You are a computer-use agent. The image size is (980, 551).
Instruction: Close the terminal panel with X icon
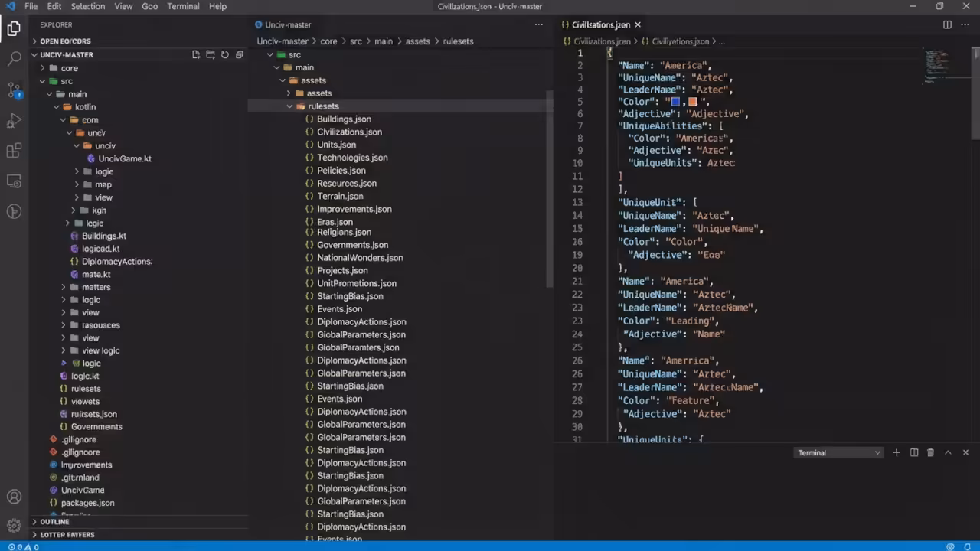click(965, 452)
